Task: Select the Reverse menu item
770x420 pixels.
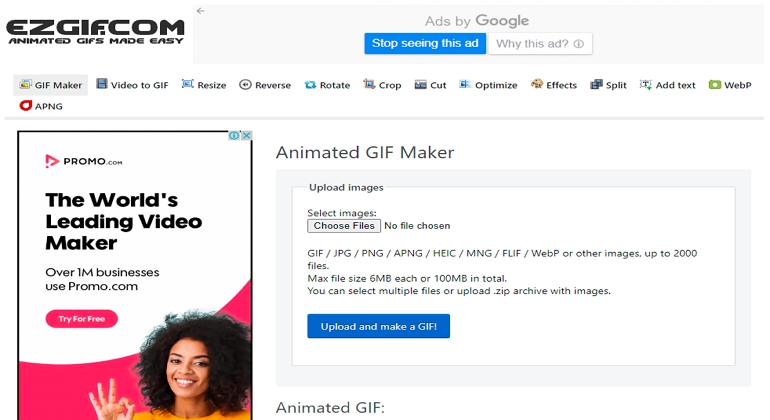Action: tap(265, 84)
